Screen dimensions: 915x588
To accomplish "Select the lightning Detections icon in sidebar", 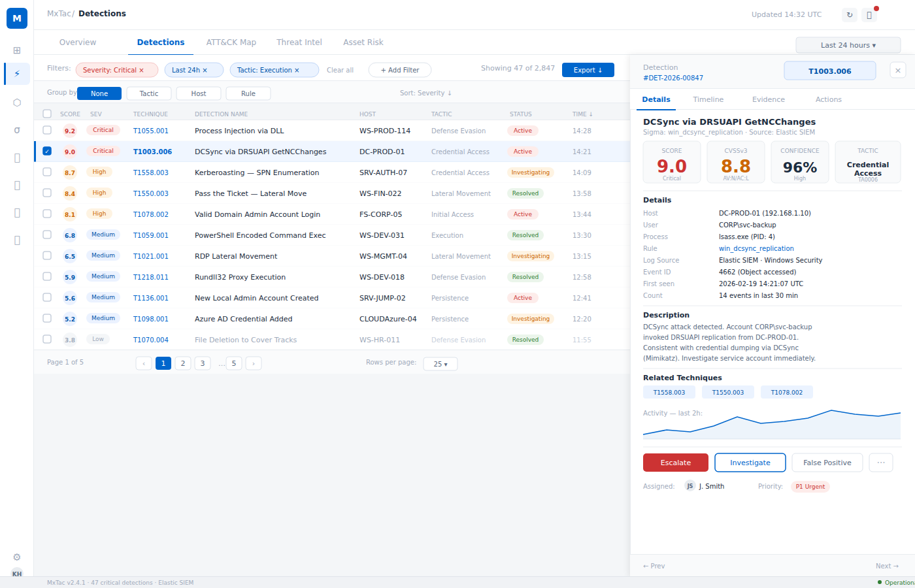I will pyautogui.click(x=16, y=74).
